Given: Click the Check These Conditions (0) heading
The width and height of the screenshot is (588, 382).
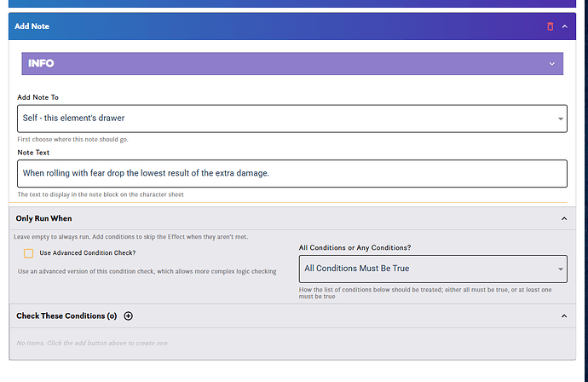Looking at the screenshot, I should pos(66,316).
